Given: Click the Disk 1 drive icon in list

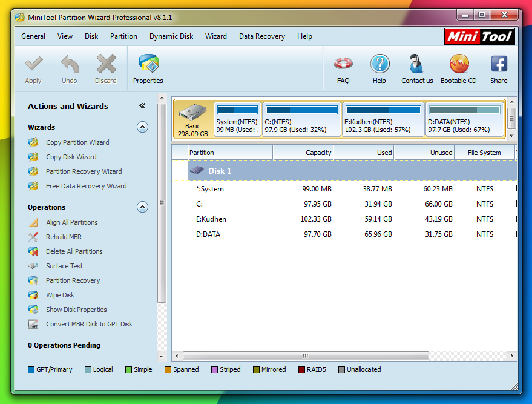Looking at the screenshot, I should pyautogui.click(x=197, y=170).
